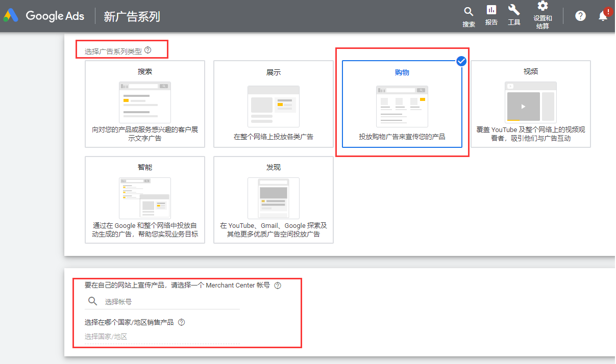Open the search (搜索) magnifier icon in header
The height and width of the screenshot is (364, 616).
(469, 12)
